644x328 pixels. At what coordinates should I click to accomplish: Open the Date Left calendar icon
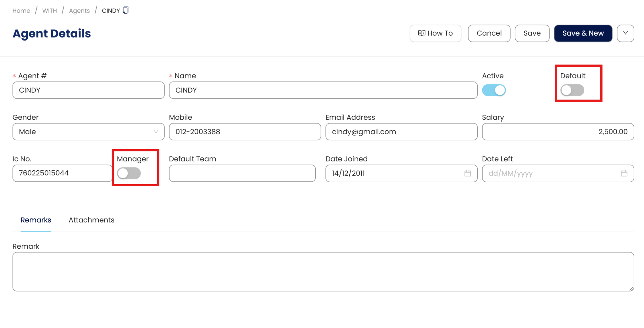click(624, 173)
